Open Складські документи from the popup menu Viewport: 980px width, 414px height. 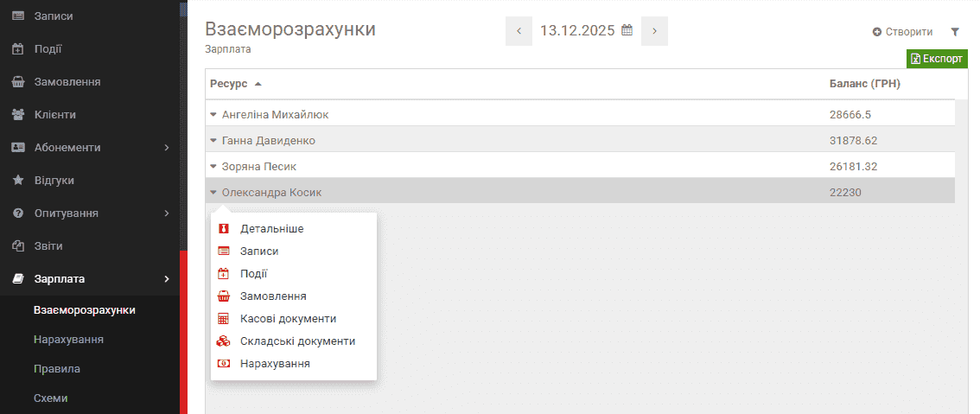(297, 341)
